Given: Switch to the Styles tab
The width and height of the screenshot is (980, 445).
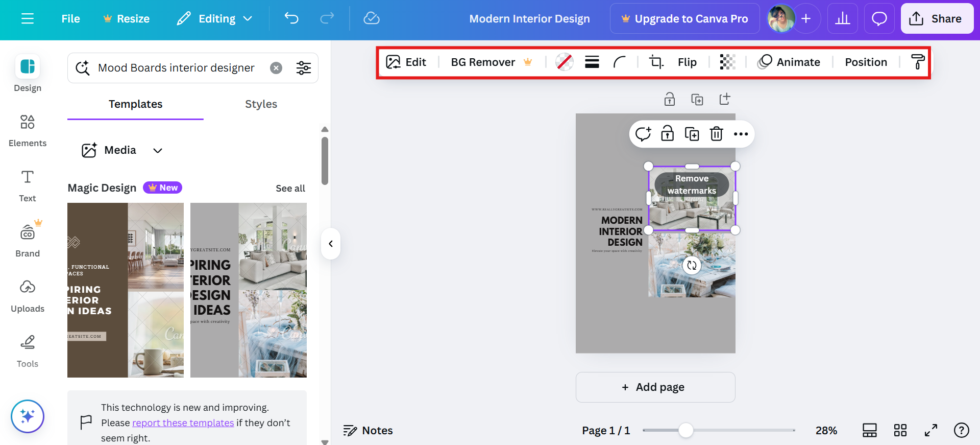Looking at the screenshot, I should [x=261, y=104].
